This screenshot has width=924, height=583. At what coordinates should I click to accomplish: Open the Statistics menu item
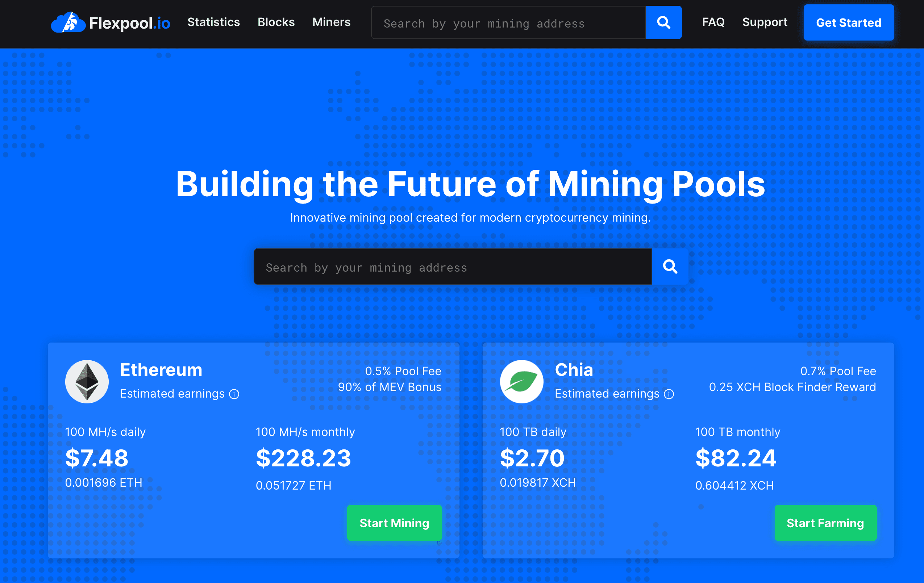(x=214, y=22)
